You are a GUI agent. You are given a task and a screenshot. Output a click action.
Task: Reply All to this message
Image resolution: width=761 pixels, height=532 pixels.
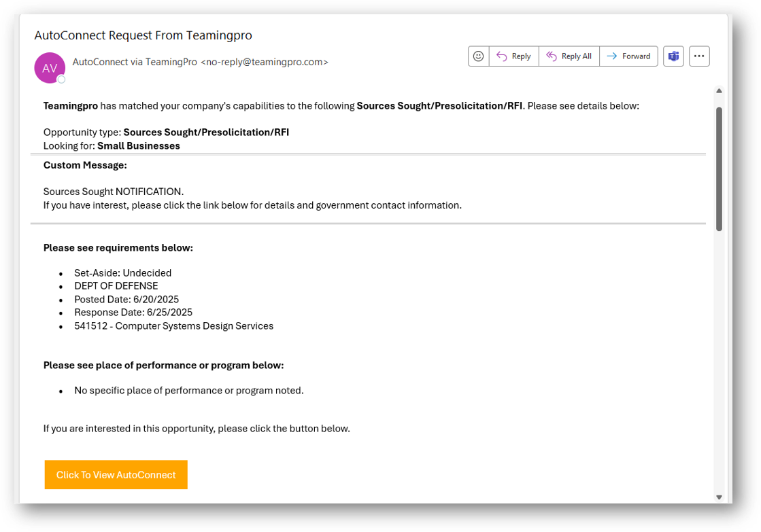(x=569, y=56)
